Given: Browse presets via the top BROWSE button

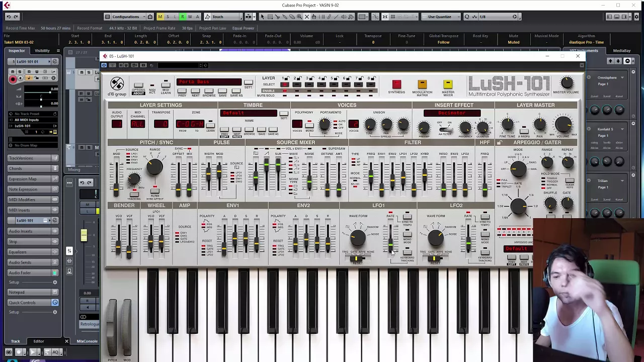Looking at the screenshot, I should coord(209,91).
